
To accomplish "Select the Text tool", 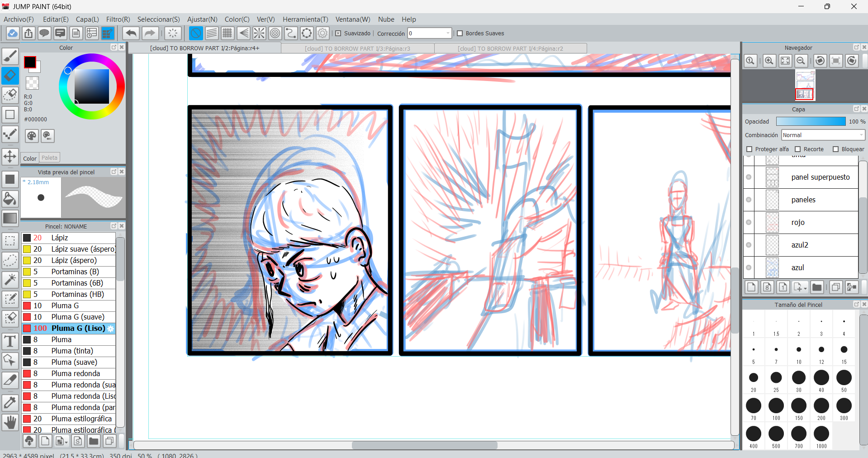I will pos(10,341).
